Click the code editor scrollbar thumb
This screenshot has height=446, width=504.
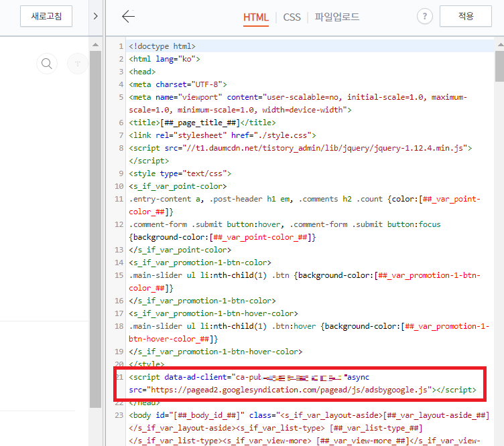pos(499,66)
